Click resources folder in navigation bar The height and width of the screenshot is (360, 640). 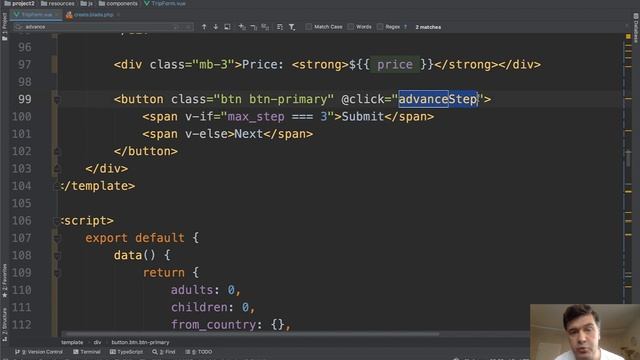tap(58, 4)
